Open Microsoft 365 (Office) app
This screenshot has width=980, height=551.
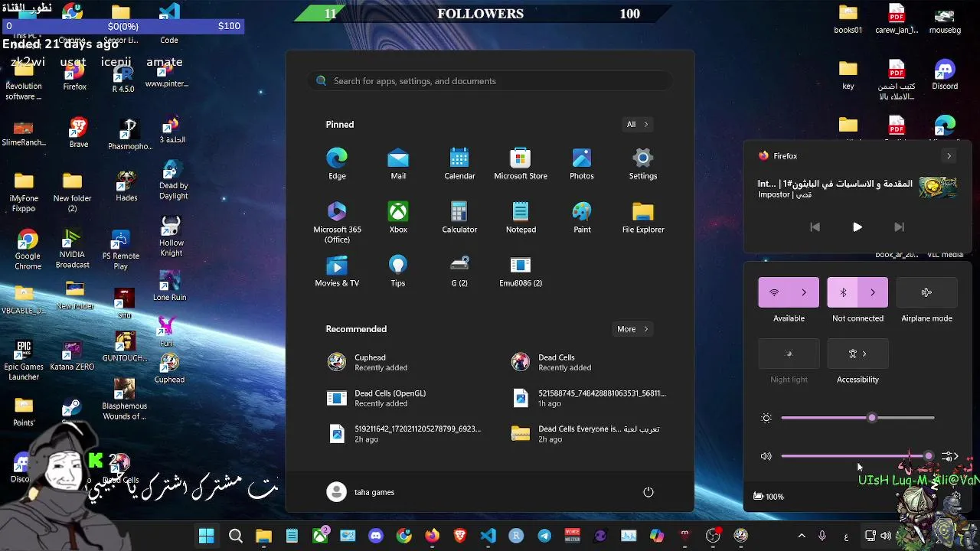[x=337, y=222]
